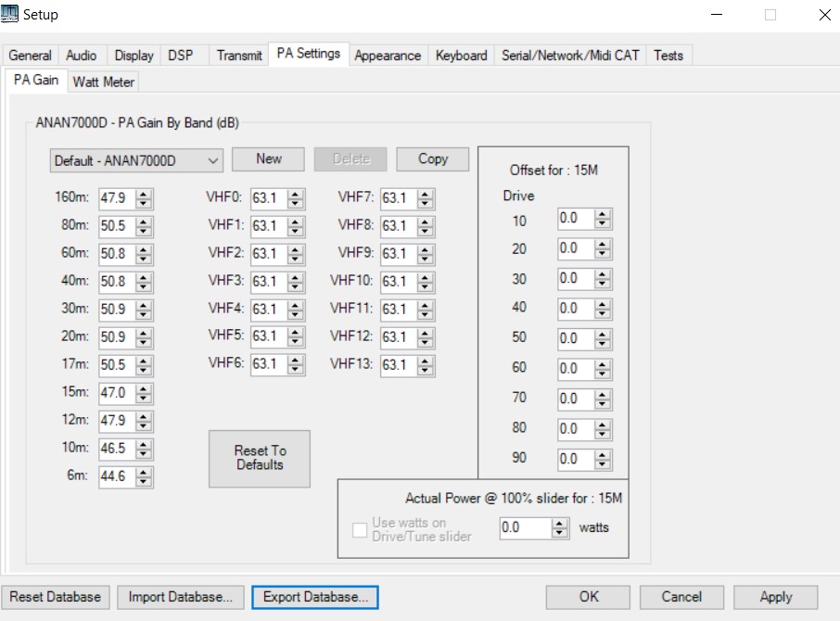The width and height of the screenshot is (840, 621).
Task: Decrease the 6m PA gain value
Action: pos(144,482)
